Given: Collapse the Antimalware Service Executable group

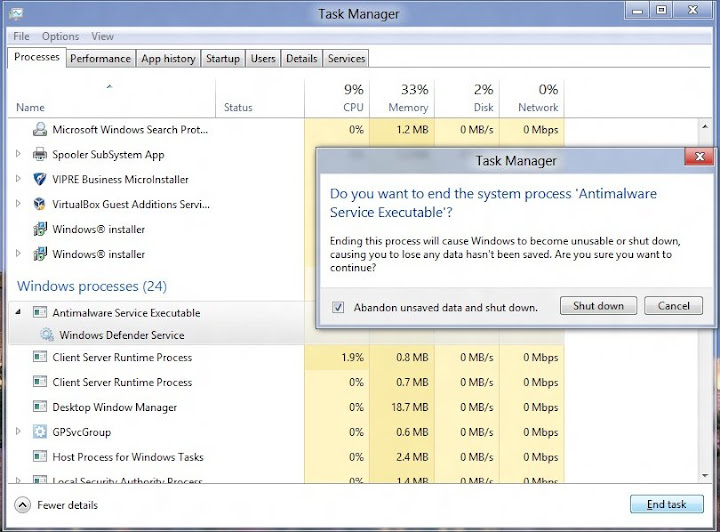Looking at the screenshot, I should [18, 312].
